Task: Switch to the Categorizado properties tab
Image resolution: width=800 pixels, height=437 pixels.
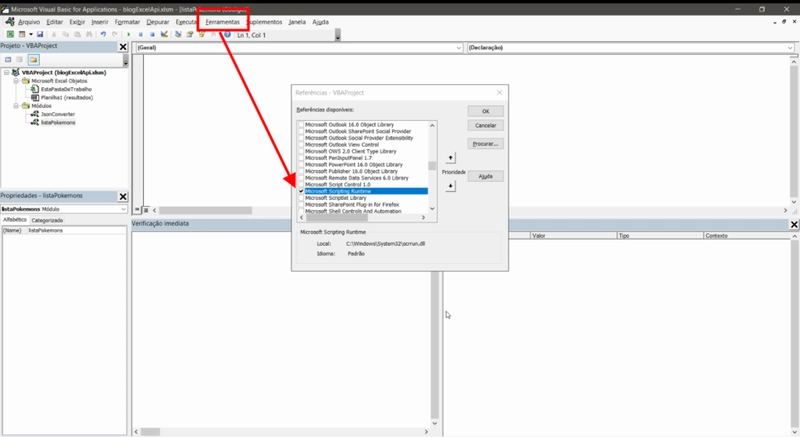Action: click(47, 220)
